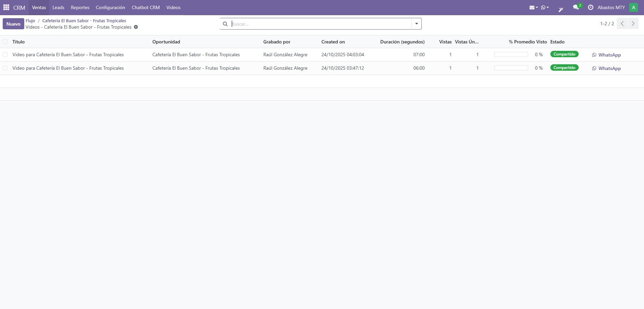Open the Reportes menu
The image size is (644, 309).
(80, 7)
